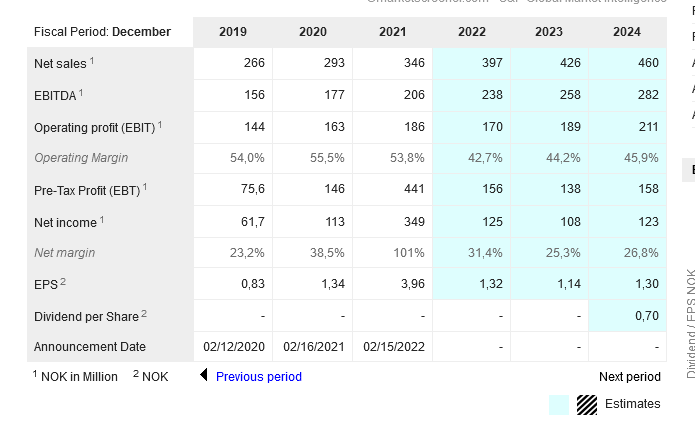The image size is (695, 425).
Task: Select the 2022 column header
Action: 472,32
